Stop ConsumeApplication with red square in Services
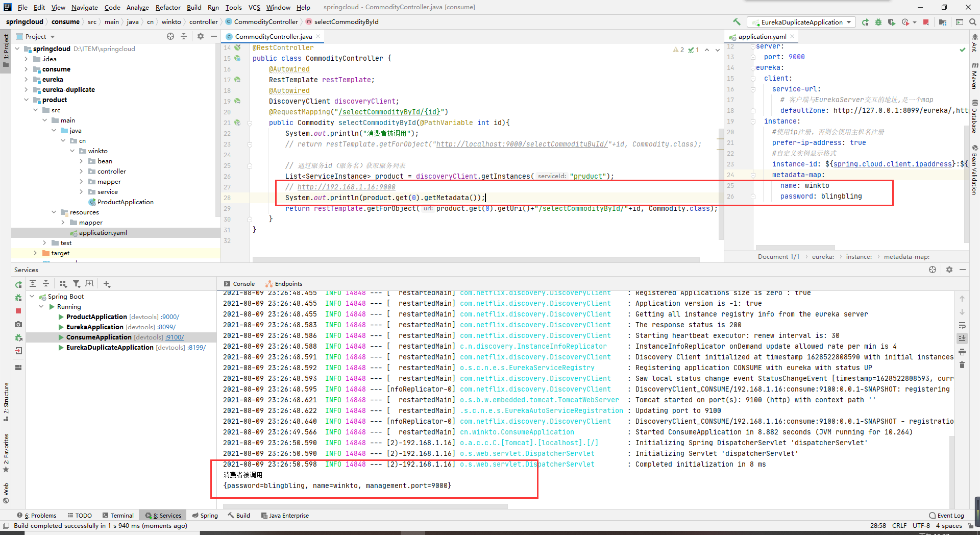Image resolution: width=980 pixels, height=535 pixels. (18, 311)
